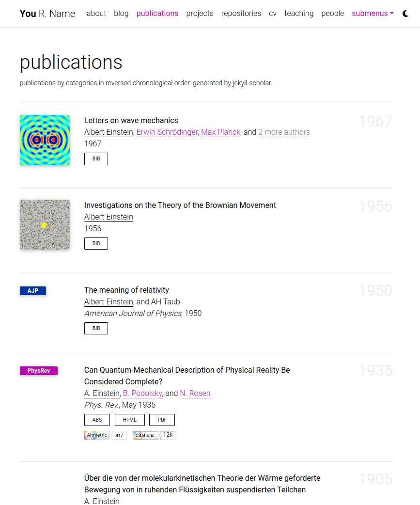Select the PhysRev journal badge
Screen dimensions: 420x505
[38, 370]
